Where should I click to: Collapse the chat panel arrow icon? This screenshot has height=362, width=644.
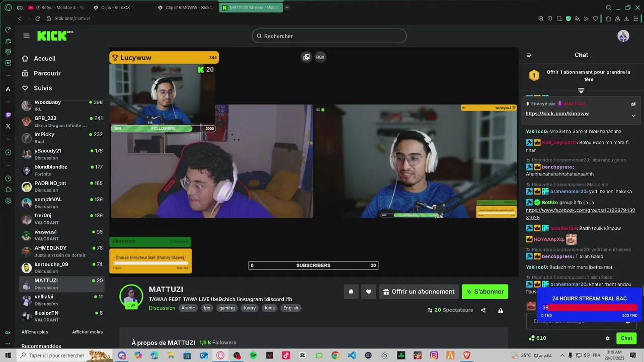[529, 55]
